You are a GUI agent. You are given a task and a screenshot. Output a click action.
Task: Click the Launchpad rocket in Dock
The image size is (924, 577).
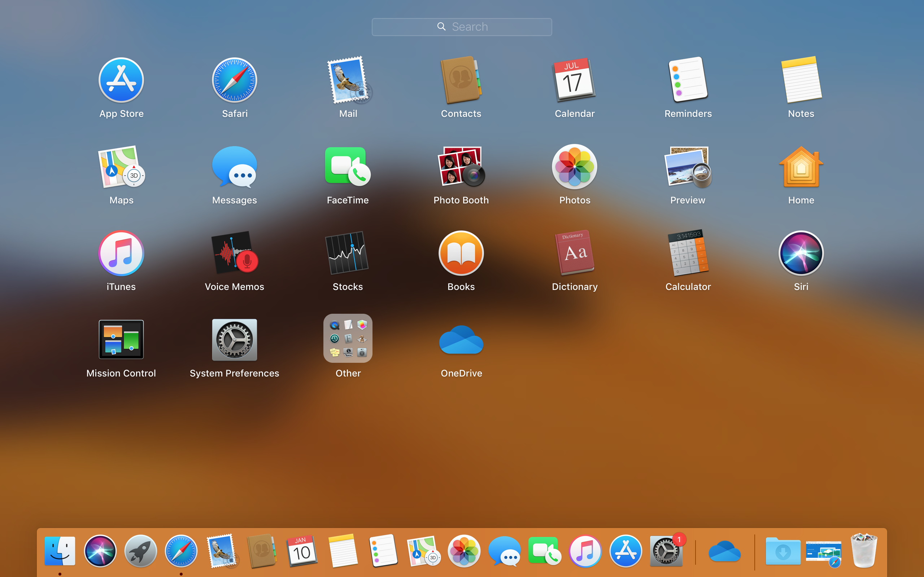(140, 551)
